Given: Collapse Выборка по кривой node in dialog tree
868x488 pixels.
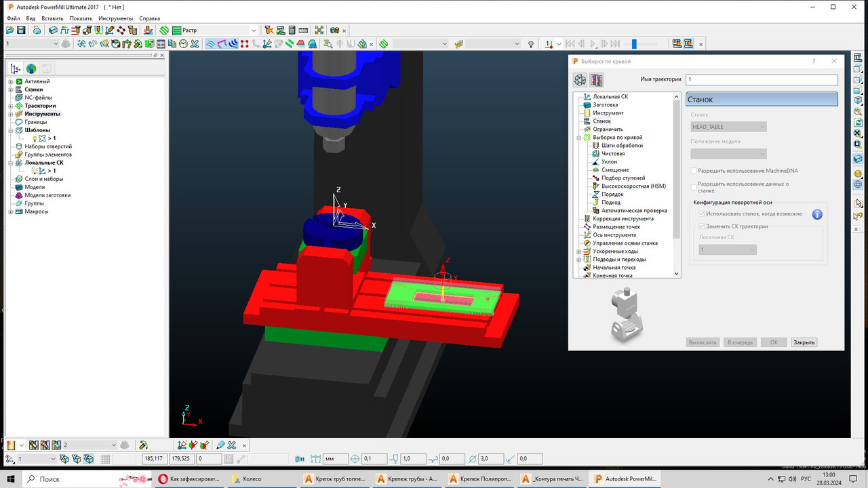Looking at the screenshot, I should coord(579,138).
